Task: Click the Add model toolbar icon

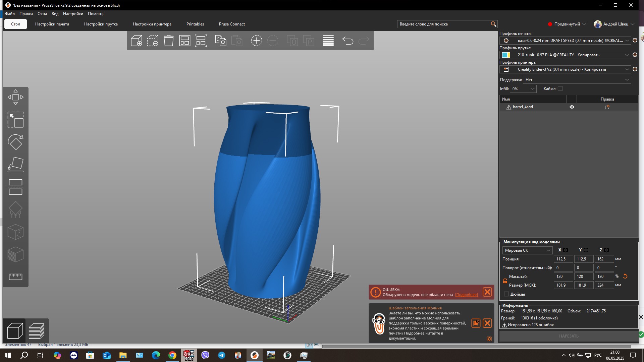Action: (x=137, y=41)
